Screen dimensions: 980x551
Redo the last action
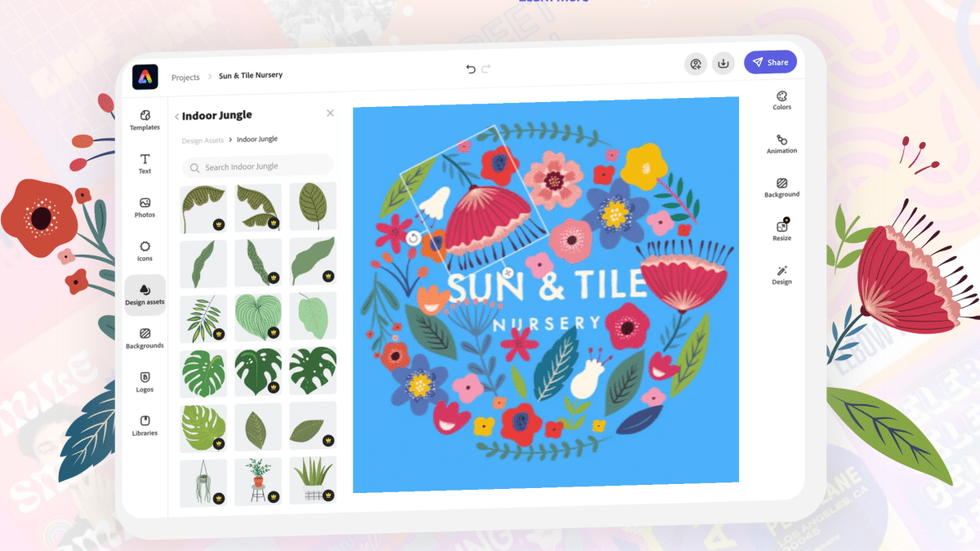(486, 69)
